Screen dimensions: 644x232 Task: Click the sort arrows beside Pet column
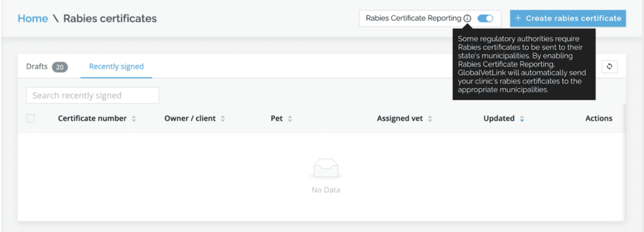click(290, 118)
